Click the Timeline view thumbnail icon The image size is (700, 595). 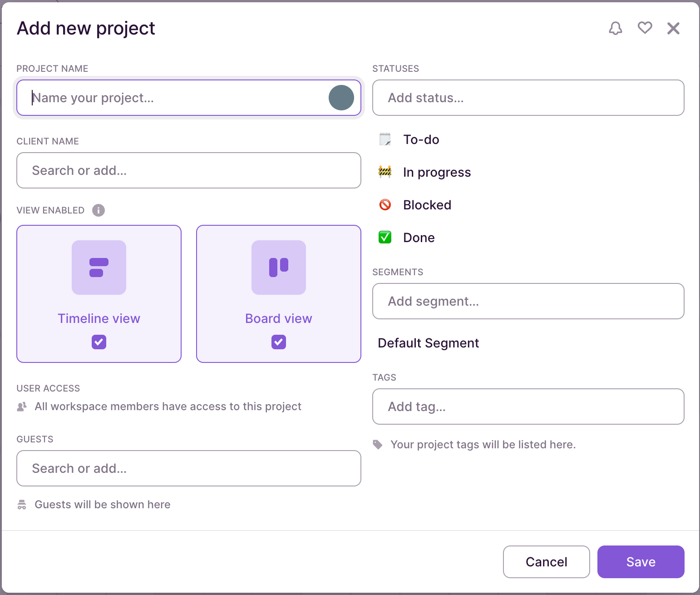[99, 268]
